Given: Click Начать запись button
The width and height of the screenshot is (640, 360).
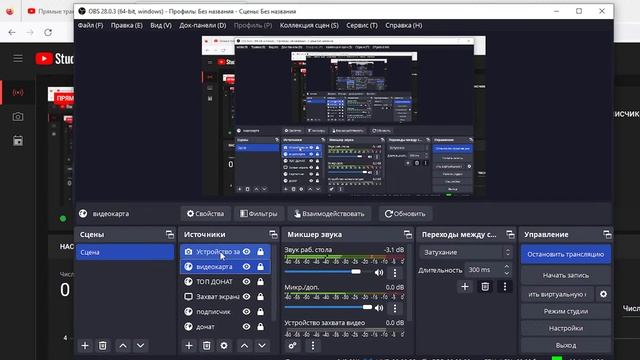Looking at the screenshot, I should [566, 276].
